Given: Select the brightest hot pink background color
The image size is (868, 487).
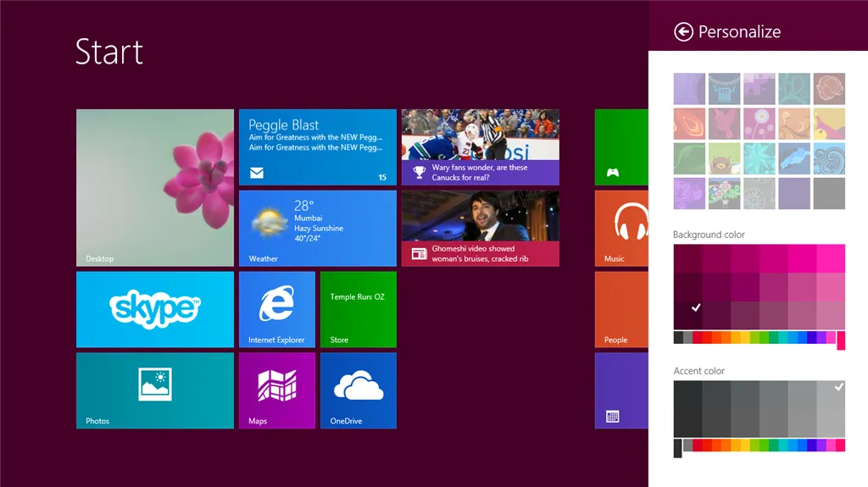Looking at the screenshot, I should click(x=831, y=258).
